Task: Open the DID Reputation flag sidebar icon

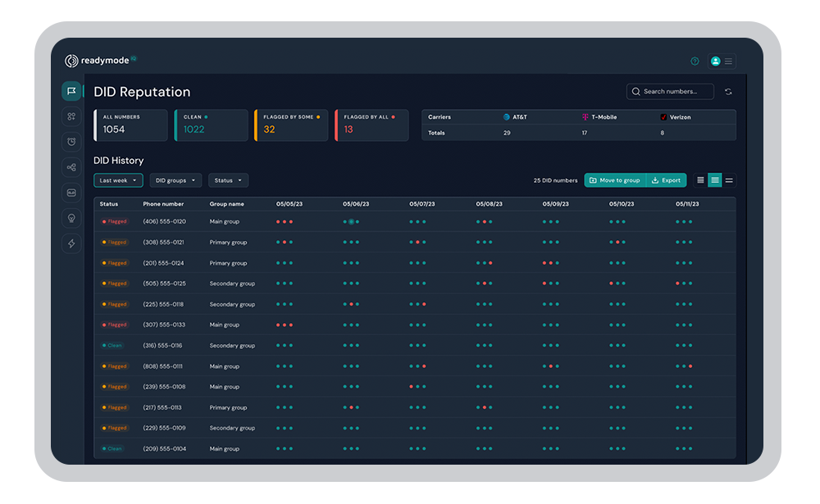Action: 71,91
